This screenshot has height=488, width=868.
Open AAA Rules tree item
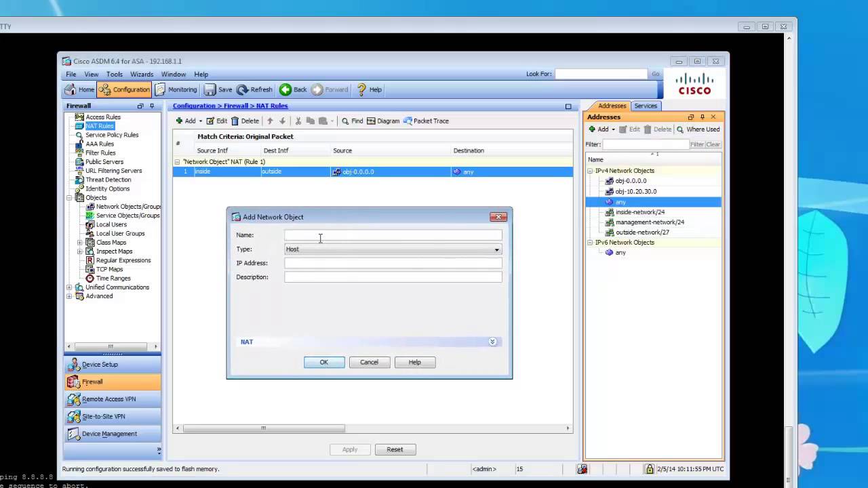coord(100,144)
